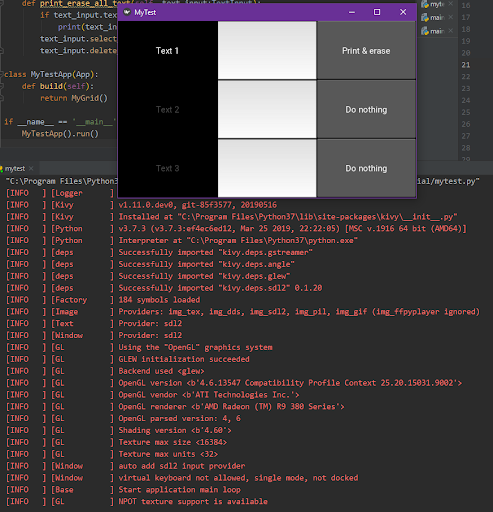The width and height of the screenshot is (493, 512).
Task: Click the 'class MyTestApp(App):' code line
Action: pyautogui.click(x=51, y=74)
